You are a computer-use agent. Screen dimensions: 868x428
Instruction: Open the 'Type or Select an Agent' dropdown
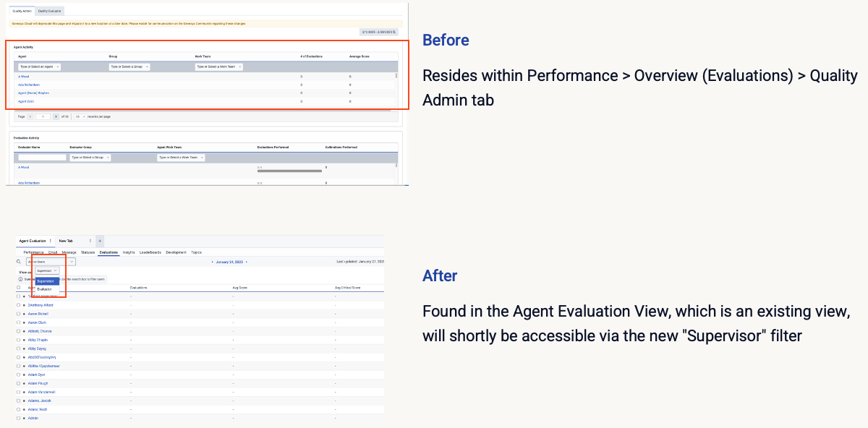(x=40, y=67)
